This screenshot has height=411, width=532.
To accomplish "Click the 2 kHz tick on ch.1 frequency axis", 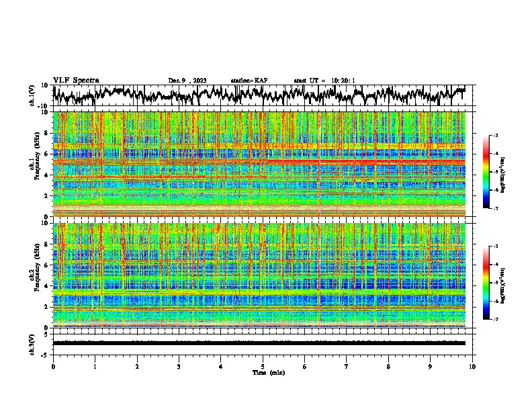I will coord(47,195).
